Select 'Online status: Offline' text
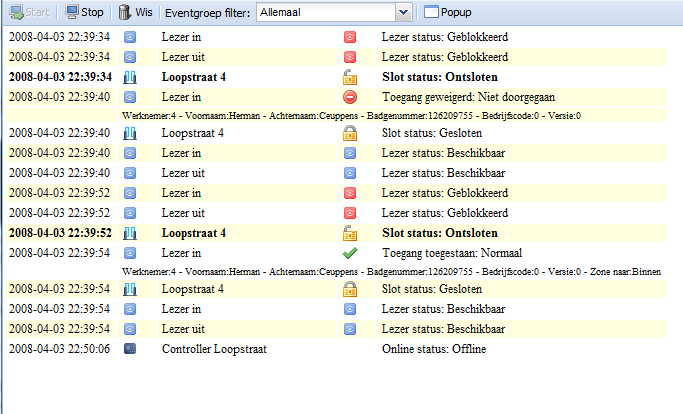 pyautogui.click(x=434, y=349)
